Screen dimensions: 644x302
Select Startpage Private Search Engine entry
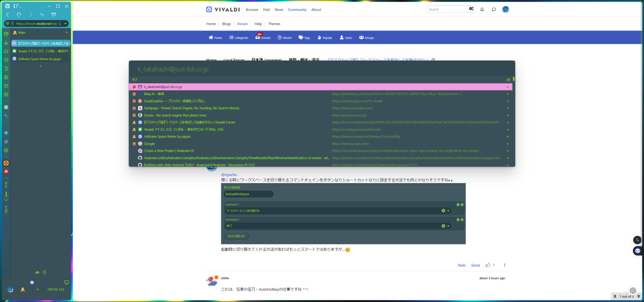pyautogui.click(x=321, y=108)
